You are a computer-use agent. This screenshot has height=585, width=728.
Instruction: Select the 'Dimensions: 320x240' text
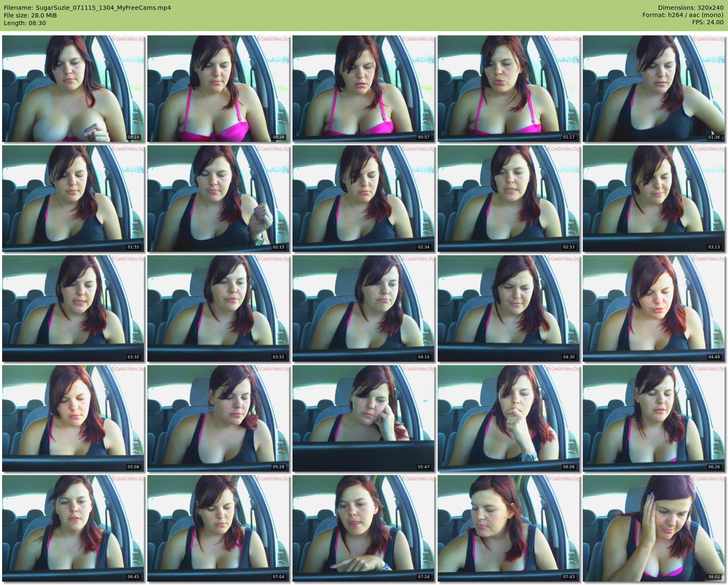(691, 8)
